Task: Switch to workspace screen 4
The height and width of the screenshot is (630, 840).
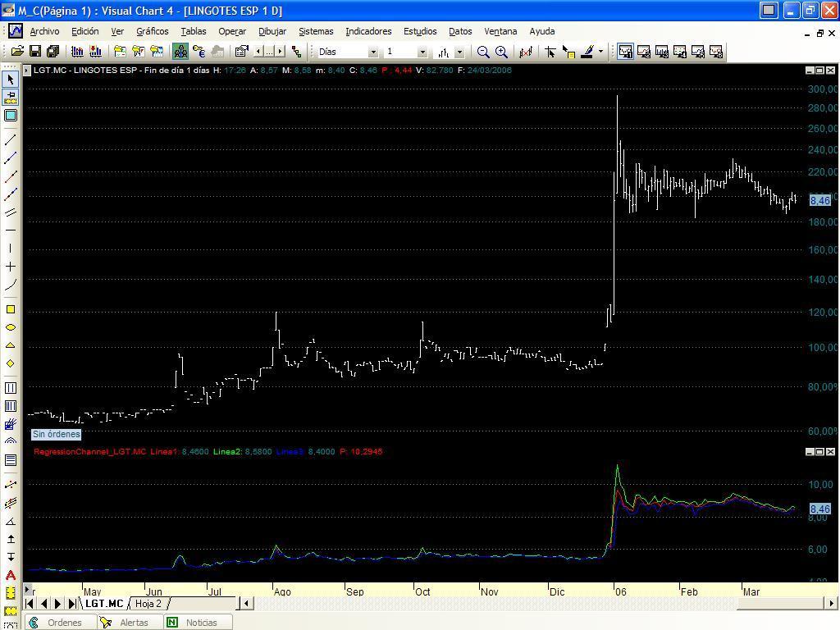Action: tap(680, 52)
